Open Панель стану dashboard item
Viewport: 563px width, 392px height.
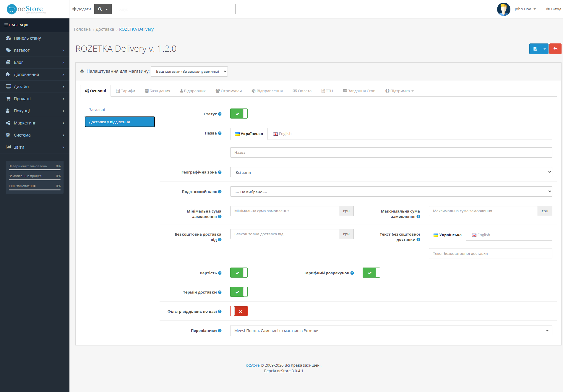click(35, 38)
